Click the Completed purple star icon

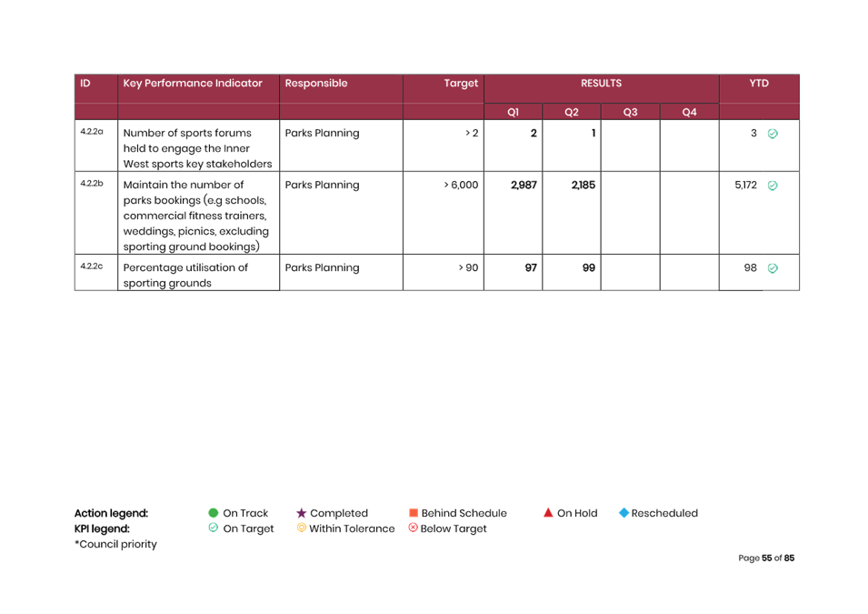tap(302, 513)
